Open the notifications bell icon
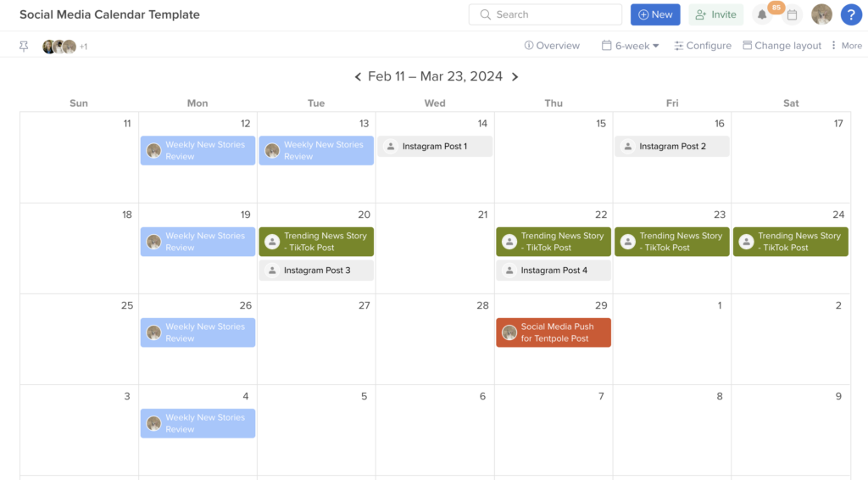Image resolution: width=868 pixels, height=480 pixels. 762,15
